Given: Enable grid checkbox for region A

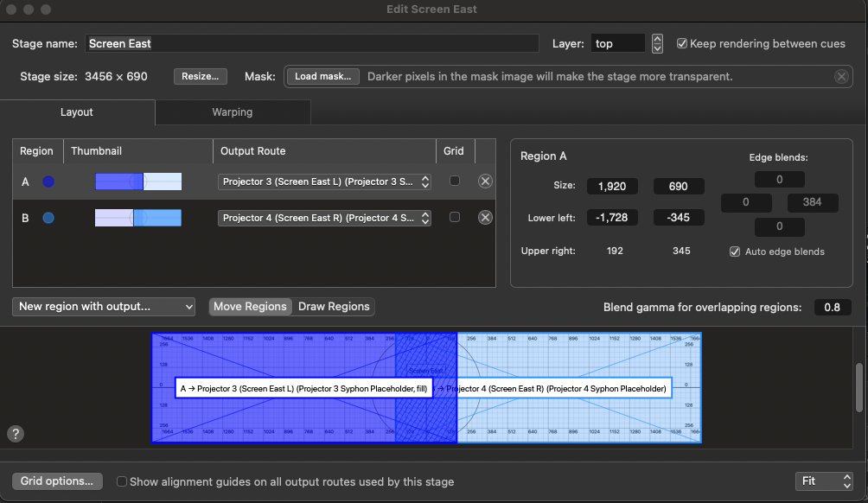Looking at the screenshot, I should (x=455, y=181).
